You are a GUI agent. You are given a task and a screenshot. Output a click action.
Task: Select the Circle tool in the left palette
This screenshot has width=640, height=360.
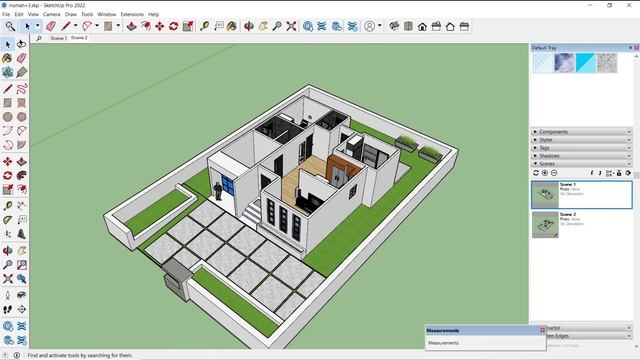tap(7, 117)
